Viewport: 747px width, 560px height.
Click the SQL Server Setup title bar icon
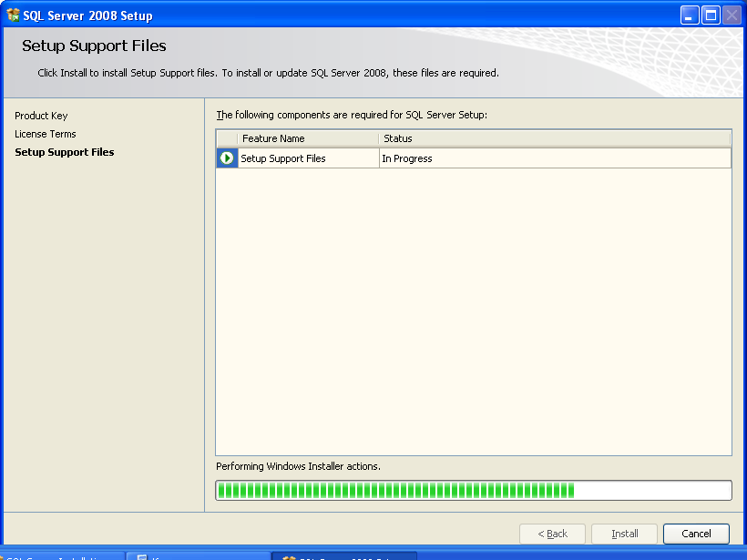coord(13,15)
